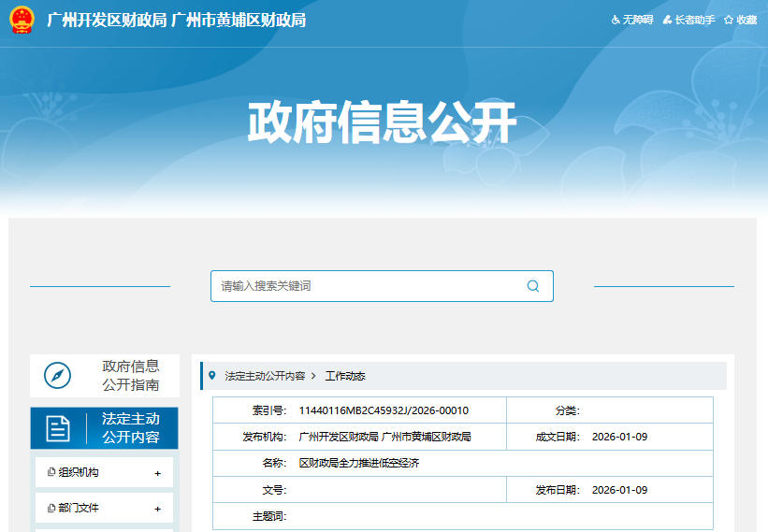Open 政府信息公开指南 menu item
Image resolution: width=768 pixels, height=532 pixels.
tap(105, 375)
